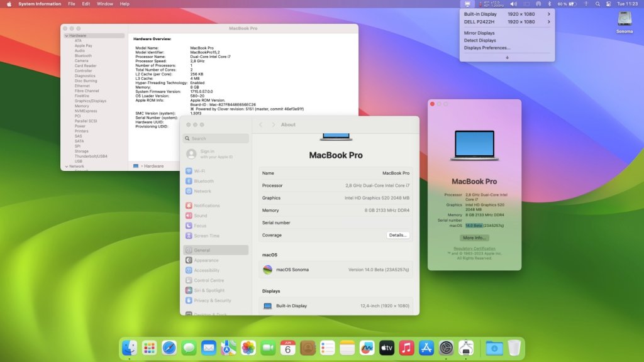Open Wi-Fi settings in the sidebar

199,171
